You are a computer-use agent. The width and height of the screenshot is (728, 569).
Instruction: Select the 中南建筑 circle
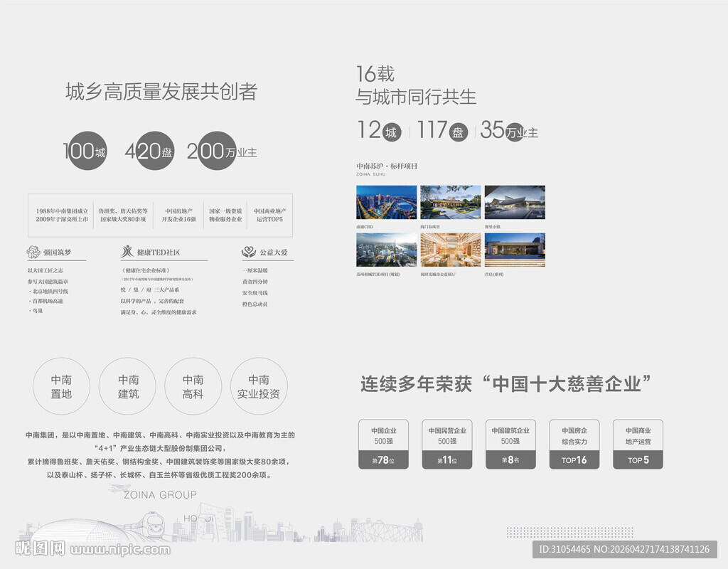point(128,386)
